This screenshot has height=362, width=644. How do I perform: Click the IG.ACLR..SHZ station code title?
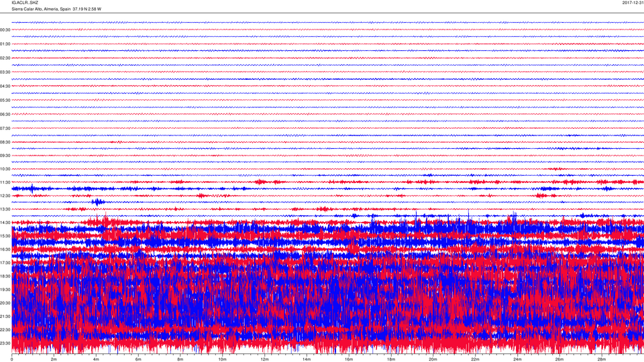[25, 3]
